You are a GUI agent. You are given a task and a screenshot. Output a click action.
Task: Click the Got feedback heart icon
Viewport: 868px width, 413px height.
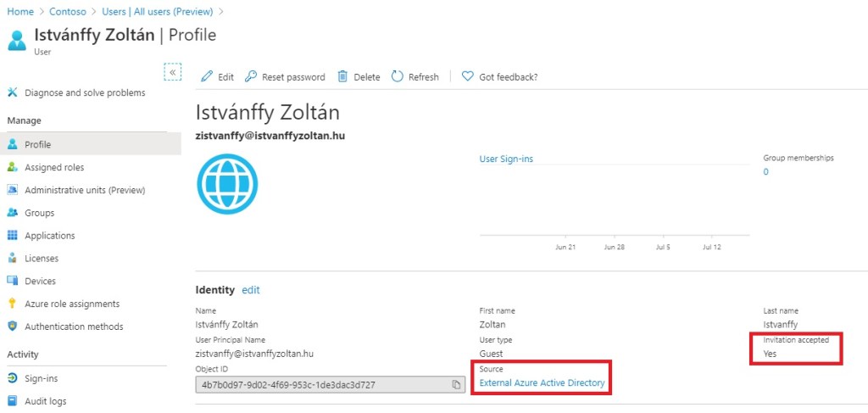point(467,76)
